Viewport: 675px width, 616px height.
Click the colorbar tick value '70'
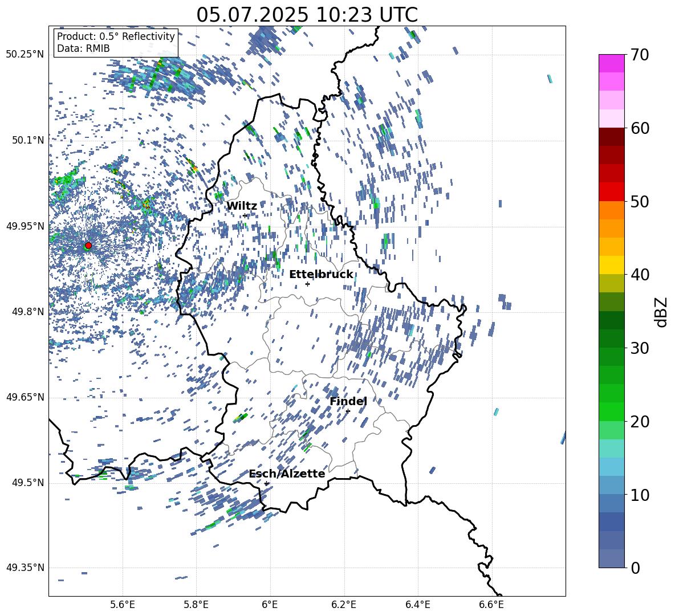[640, 55]
